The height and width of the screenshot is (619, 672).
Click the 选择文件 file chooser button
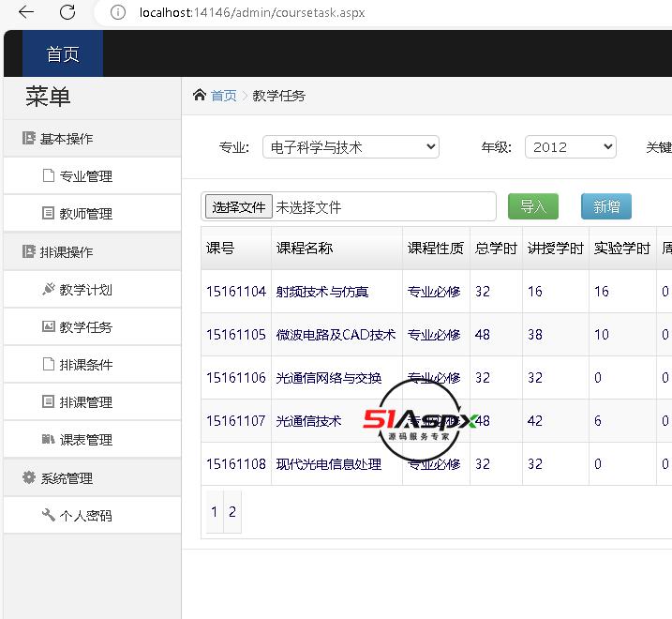tap(239, 206)
